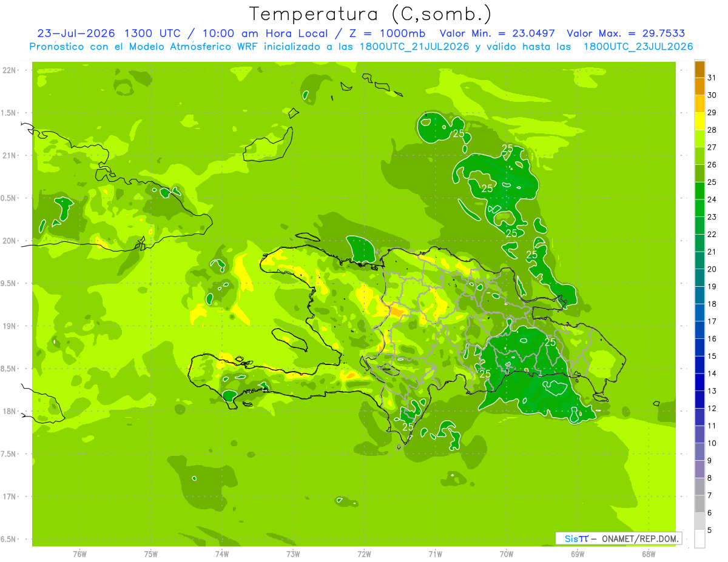The height and width of the screenshot is (562, 728).
Task: Click the '10' legend value
Action: (712, 443)
